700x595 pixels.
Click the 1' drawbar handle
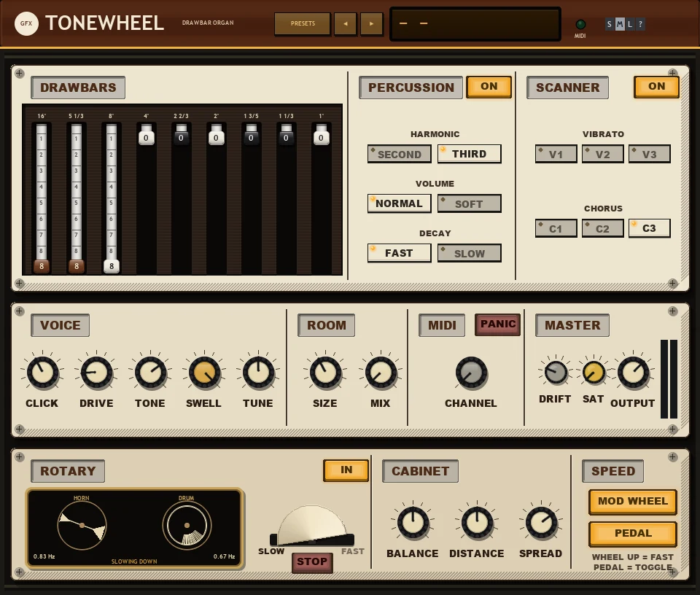coord(321,138)
